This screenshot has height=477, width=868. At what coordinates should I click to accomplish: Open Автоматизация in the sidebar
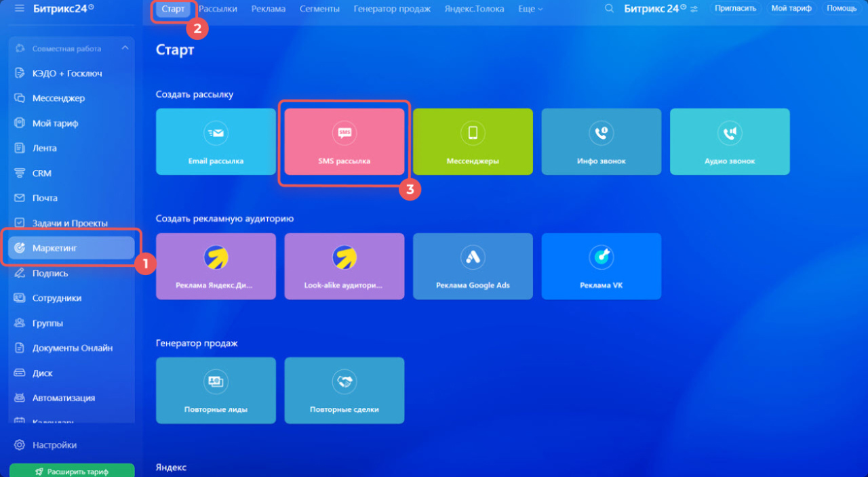point(71,398)
